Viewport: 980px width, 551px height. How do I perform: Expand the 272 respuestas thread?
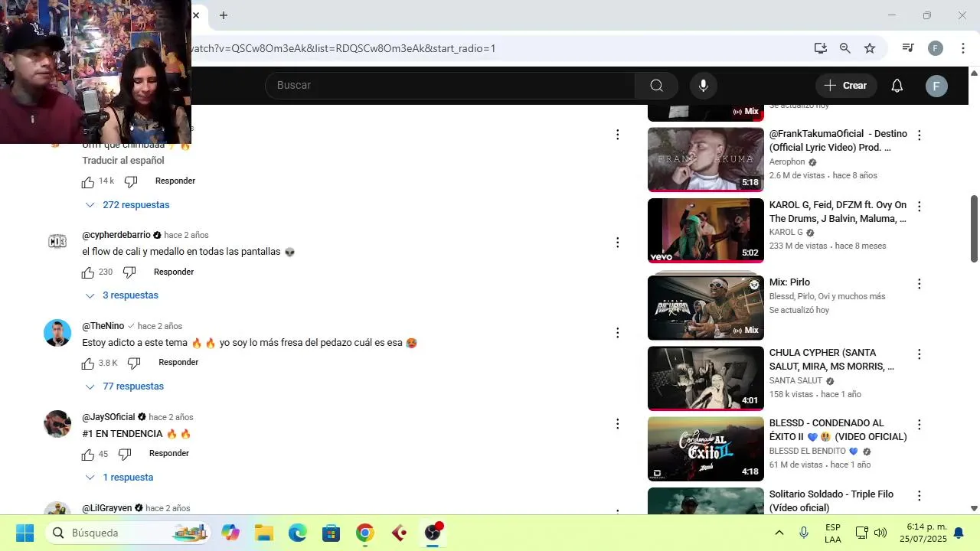[x=127, y=205]
